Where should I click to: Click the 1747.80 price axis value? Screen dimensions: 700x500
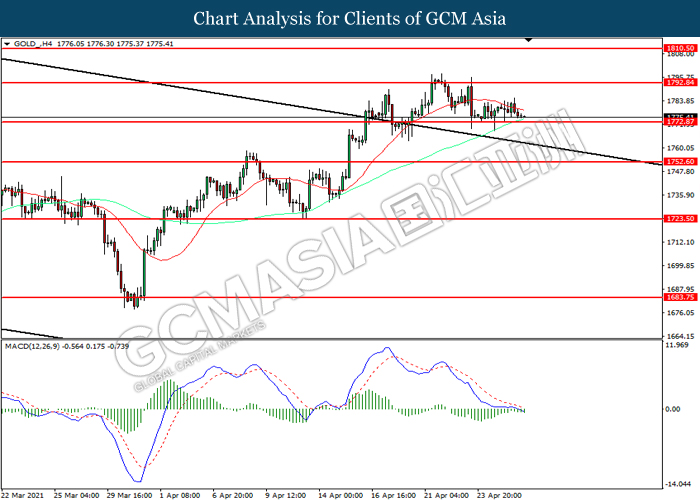(680, 171)
